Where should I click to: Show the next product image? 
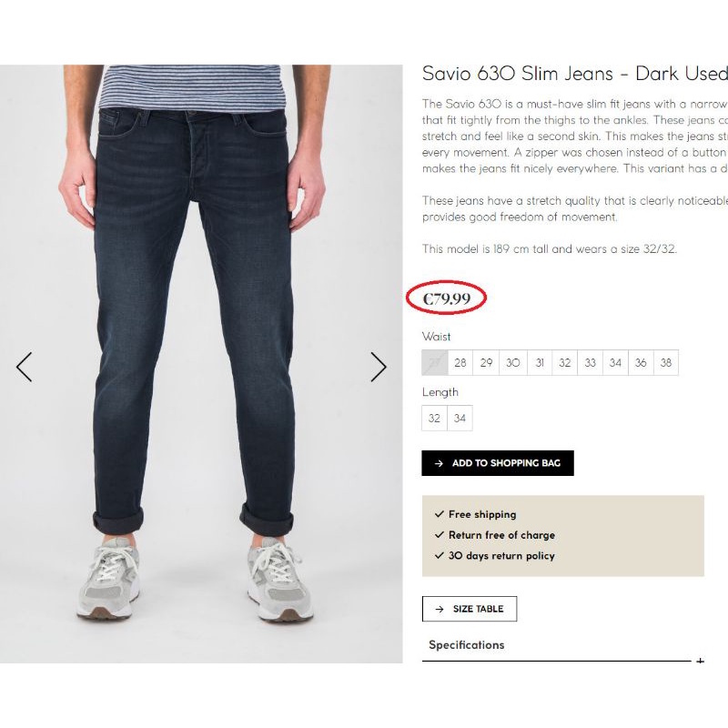(x=379, y=367)
